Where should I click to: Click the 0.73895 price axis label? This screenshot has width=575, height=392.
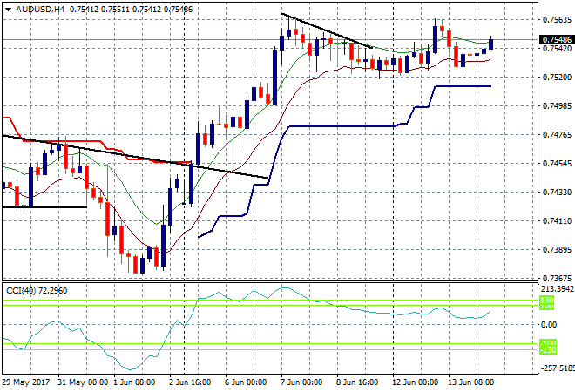(x=557, y=250)
